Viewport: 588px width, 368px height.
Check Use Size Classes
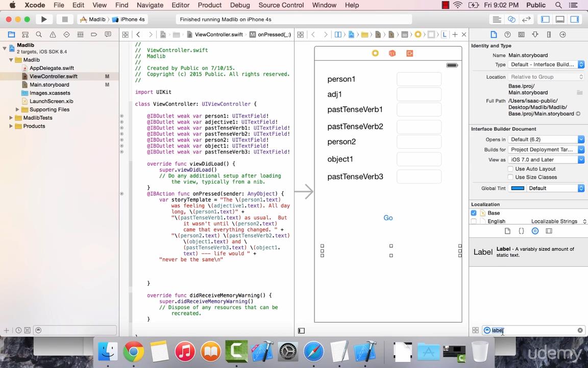pos(510,177)
